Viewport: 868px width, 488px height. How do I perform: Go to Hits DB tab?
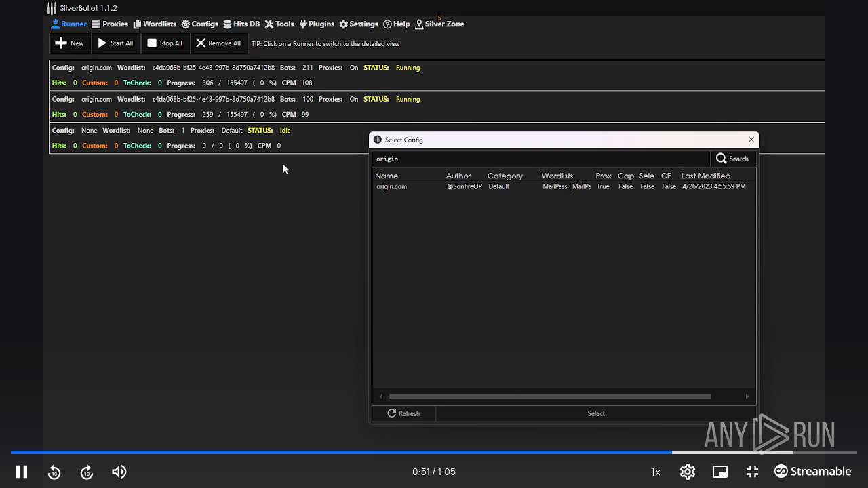click(x=241, y=24)
